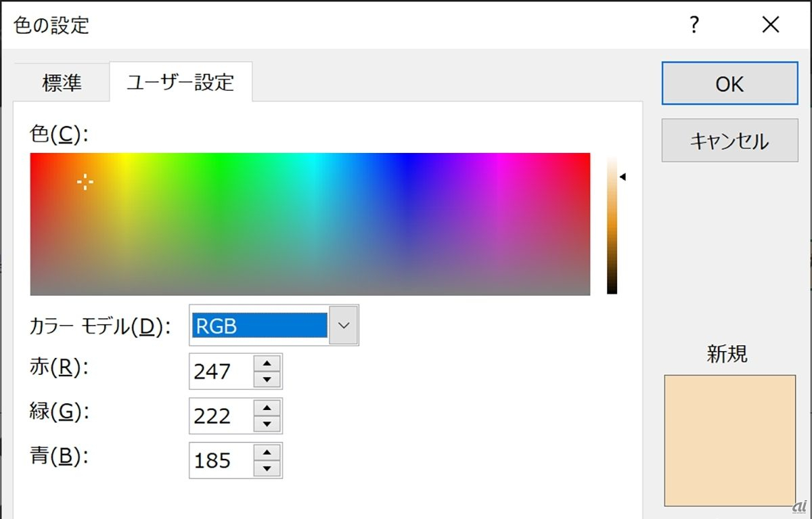Decrease the green value with down arrow
Image resolution: width=812 pixels, height=519 pixels.
click(x=267, y=424)
